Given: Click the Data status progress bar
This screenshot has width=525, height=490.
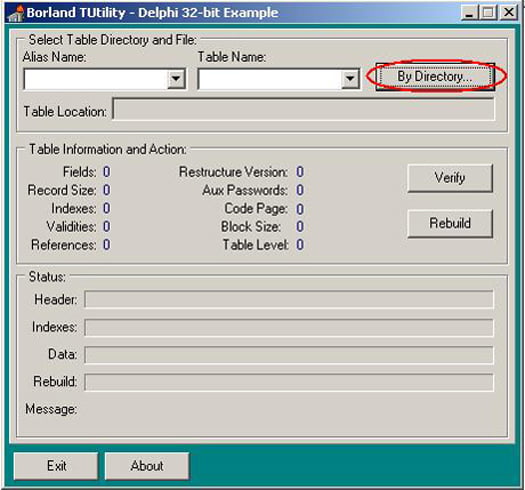Looking at the screenshot, I should (x=289, y=355).
